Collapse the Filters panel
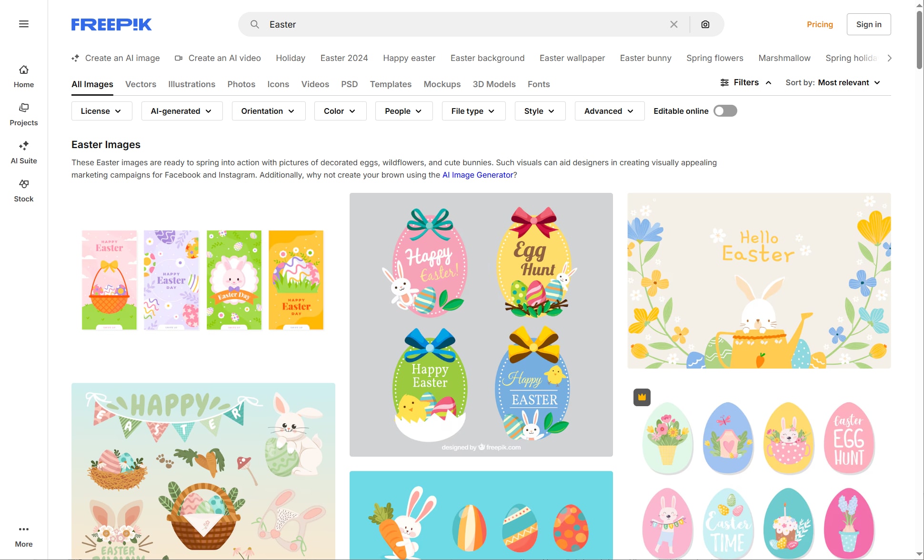This screenshot has width=924, height=560. pyautogui.click(x=746, y=82)
